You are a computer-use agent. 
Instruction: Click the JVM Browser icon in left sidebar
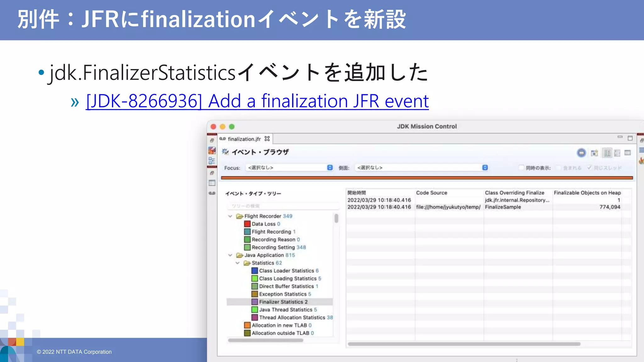pyautogui.click(x=212, y=151)
